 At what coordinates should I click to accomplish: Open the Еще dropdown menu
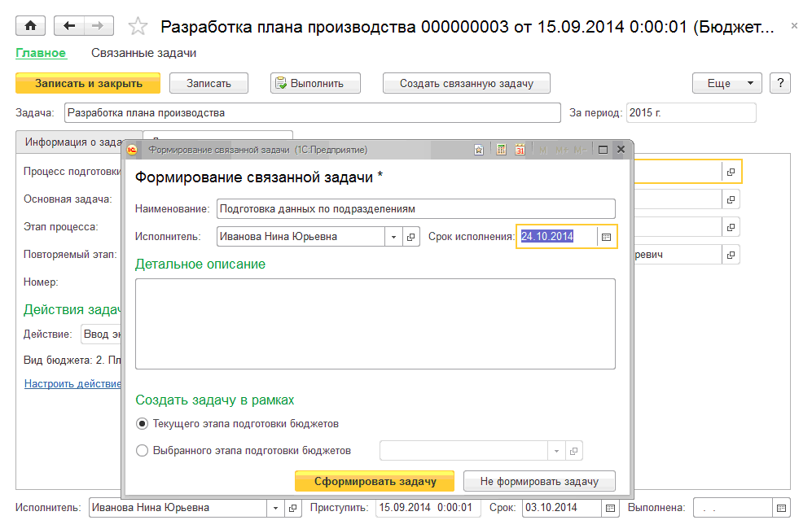(726, 83)
